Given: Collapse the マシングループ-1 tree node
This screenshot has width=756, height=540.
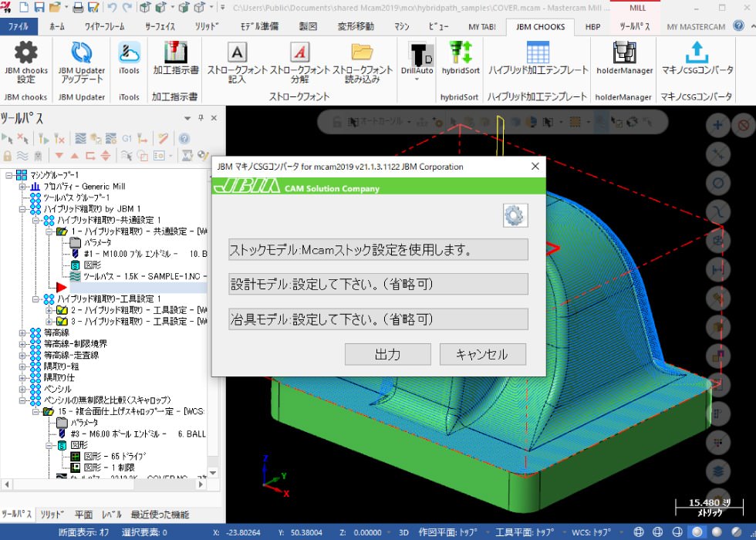Looking at the screenshot, I should tap(8, 175).
